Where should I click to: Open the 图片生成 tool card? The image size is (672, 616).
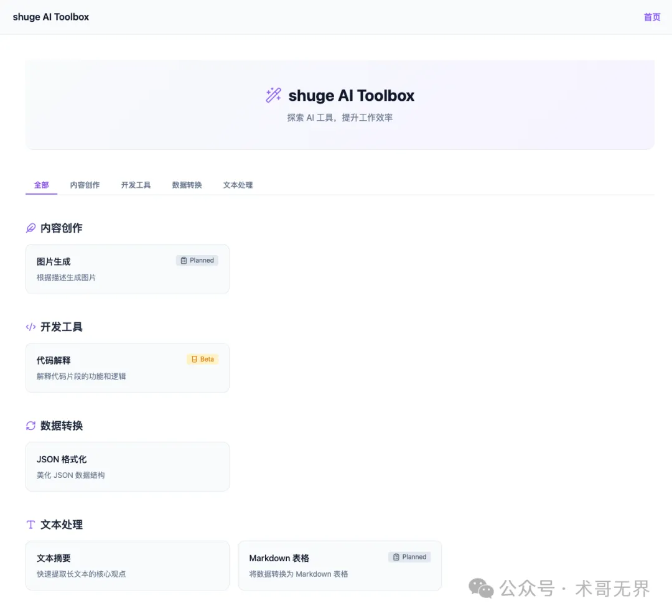coord(128,269)
